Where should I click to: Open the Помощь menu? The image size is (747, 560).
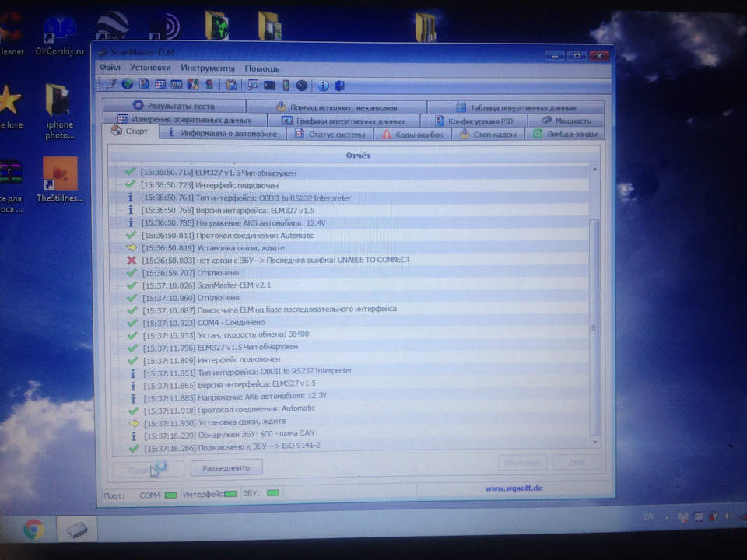pyautogui.click(x=262, y=68)
